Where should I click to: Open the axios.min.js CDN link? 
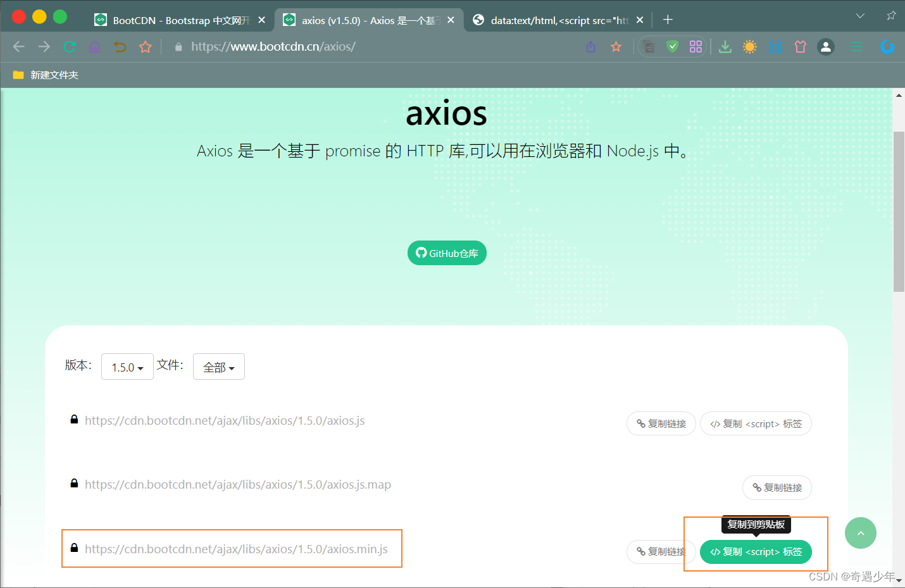[x=236, y=549]
